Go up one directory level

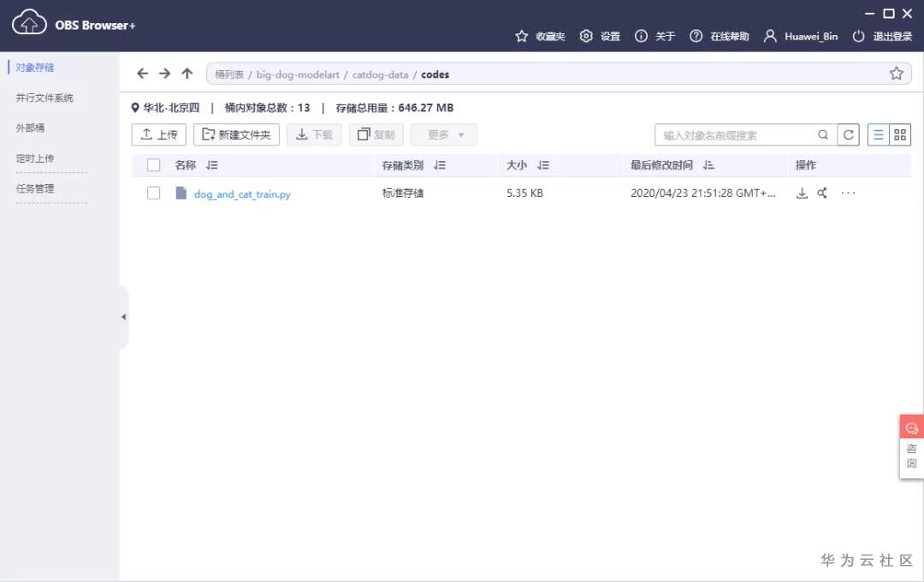[x=187, y=73]
